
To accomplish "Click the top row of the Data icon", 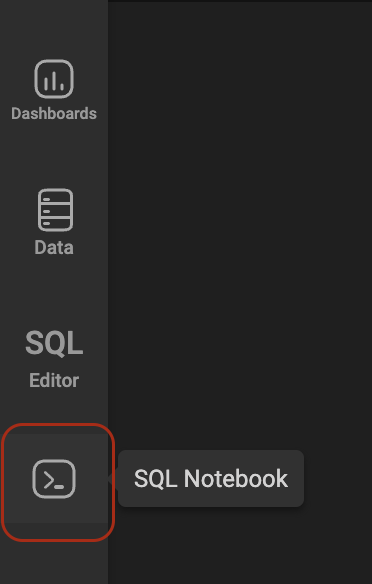I will click(55, 197).
